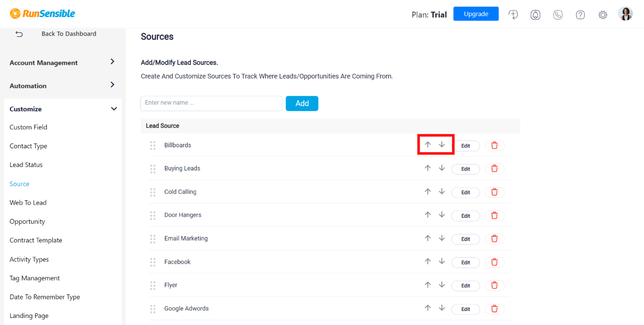Click drag handle for Facebook row

[152, 262]
